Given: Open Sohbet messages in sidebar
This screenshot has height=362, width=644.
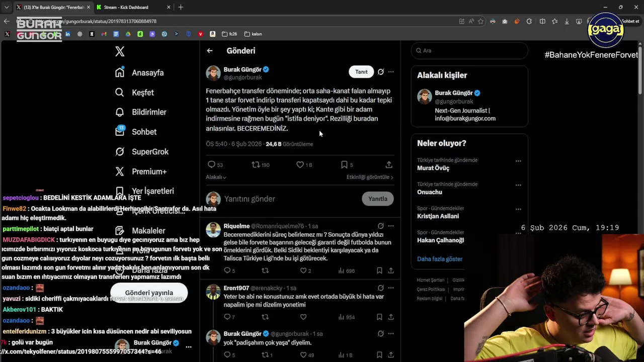Looking at the screenshot, I should (136, 132).
